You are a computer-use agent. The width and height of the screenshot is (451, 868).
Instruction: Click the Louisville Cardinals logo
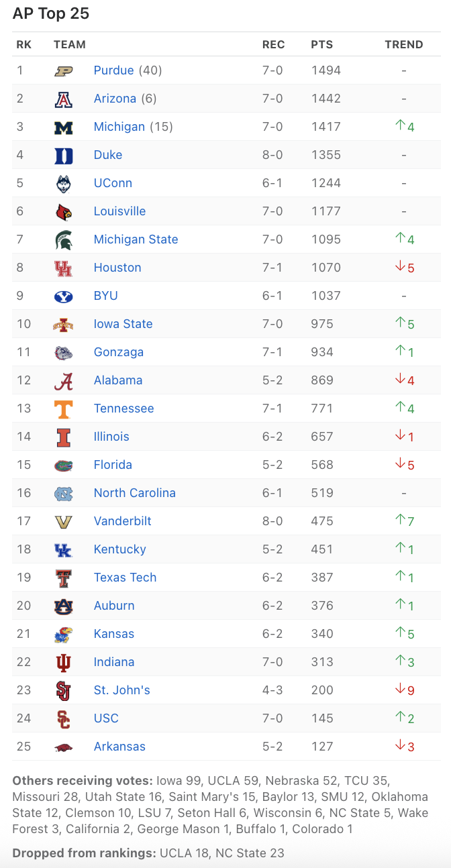64,211
